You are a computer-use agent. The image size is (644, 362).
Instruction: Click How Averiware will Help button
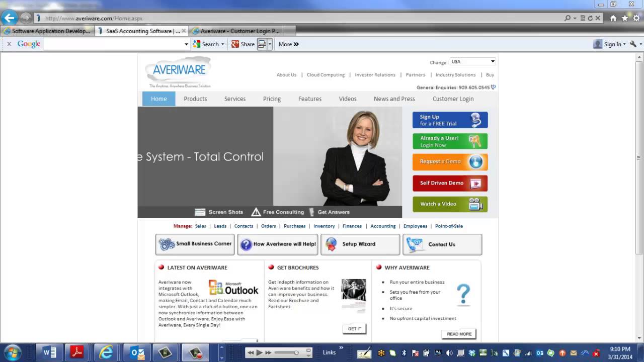[x=278, y=244]
